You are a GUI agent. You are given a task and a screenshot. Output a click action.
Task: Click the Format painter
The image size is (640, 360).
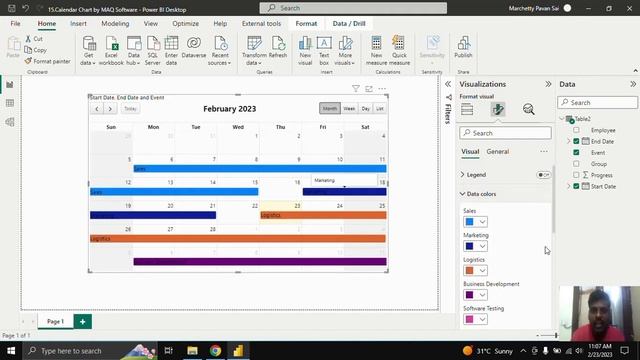pyautogui.click(x=47, y=61)
